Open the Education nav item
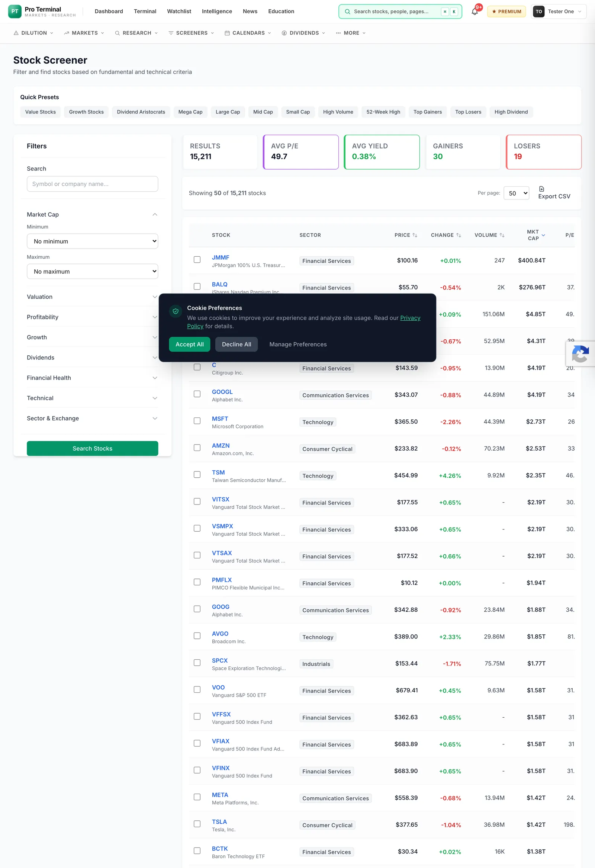This screenshot has height=868, width=595. (281, 12)
